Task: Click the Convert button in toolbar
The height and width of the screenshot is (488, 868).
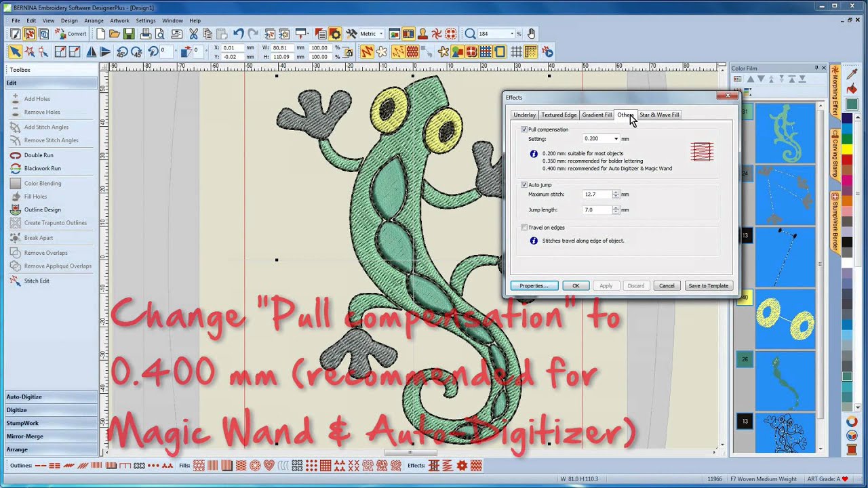Action: click(71, 34)
